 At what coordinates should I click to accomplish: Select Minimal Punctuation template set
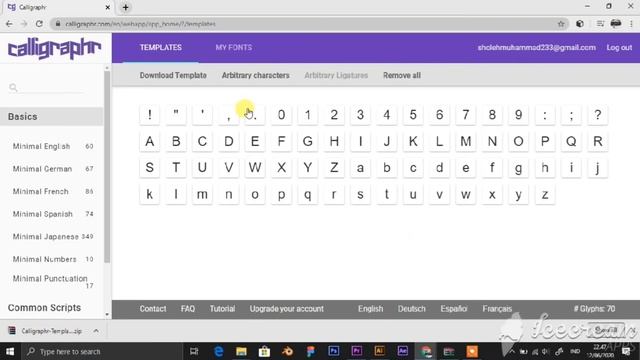pyautogui.click(x=53, y=281)
